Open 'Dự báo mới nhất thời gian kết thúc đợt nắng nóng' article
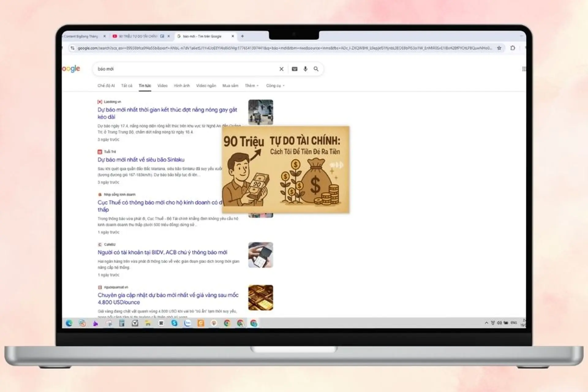Image resolution: width=588 pixels, height=392 pixels. click(167, 113)
